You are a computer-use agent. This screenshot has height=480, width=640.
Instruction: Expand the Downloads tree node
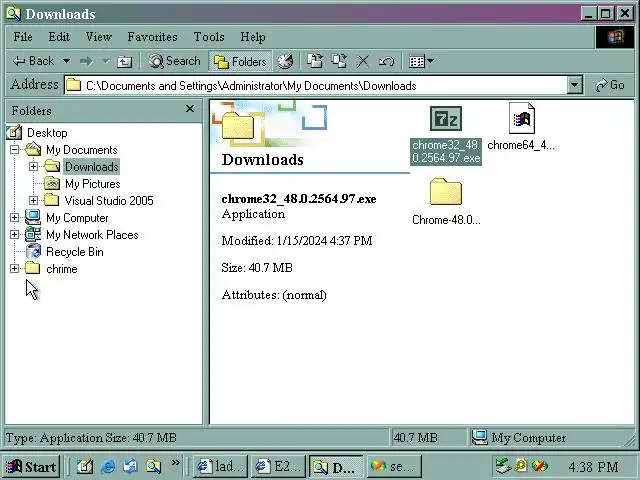(x=33, y=166)
